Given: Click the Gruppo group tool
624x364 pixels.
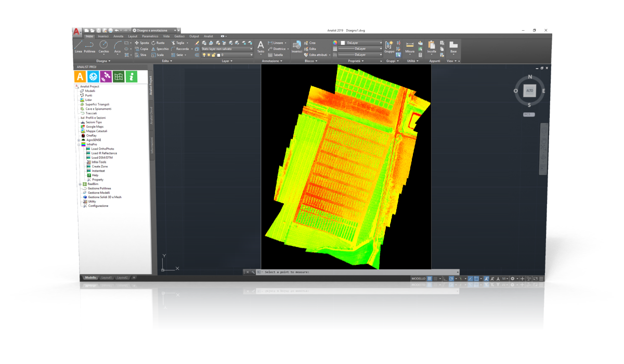Looking at the screenshot, I should [x=389, y=47].
